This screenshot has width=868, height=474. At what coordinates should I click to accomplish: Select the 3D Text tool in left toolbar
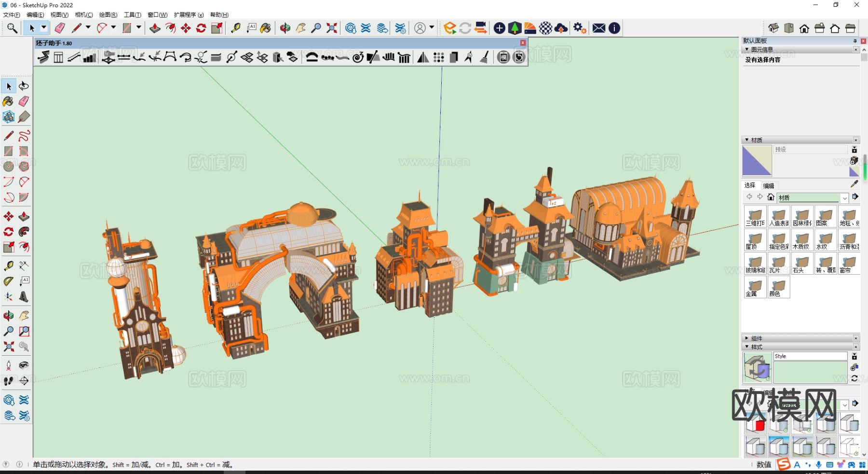[x=24, y=297]
